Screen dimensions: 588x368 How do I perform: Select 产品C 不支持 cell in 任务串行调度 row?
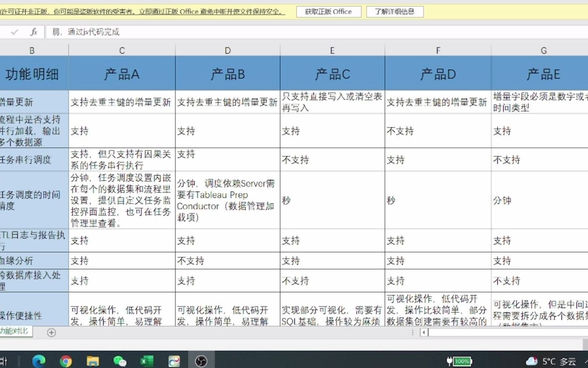pyautogui.click(x=332, y=160)
